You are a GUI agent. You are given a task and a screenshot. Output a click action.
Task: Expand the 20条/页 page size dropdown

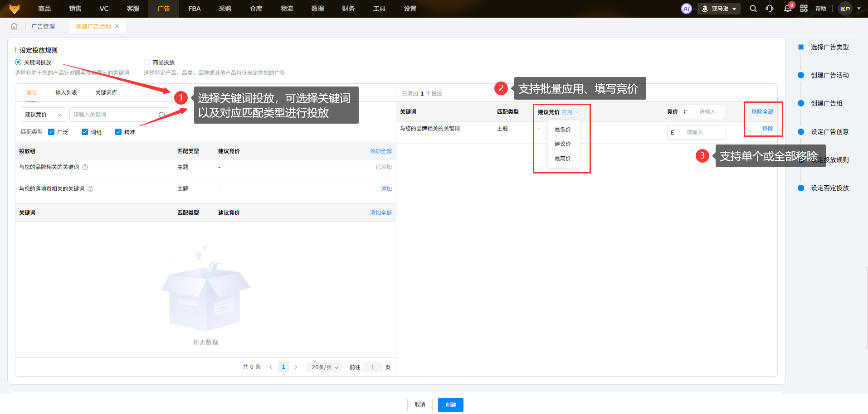[324, 367]
